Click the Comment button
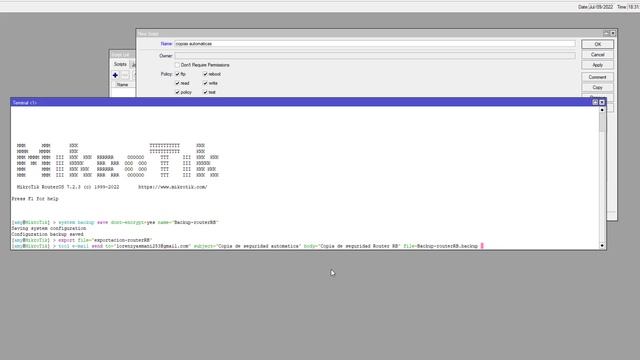 pos(598,77)
